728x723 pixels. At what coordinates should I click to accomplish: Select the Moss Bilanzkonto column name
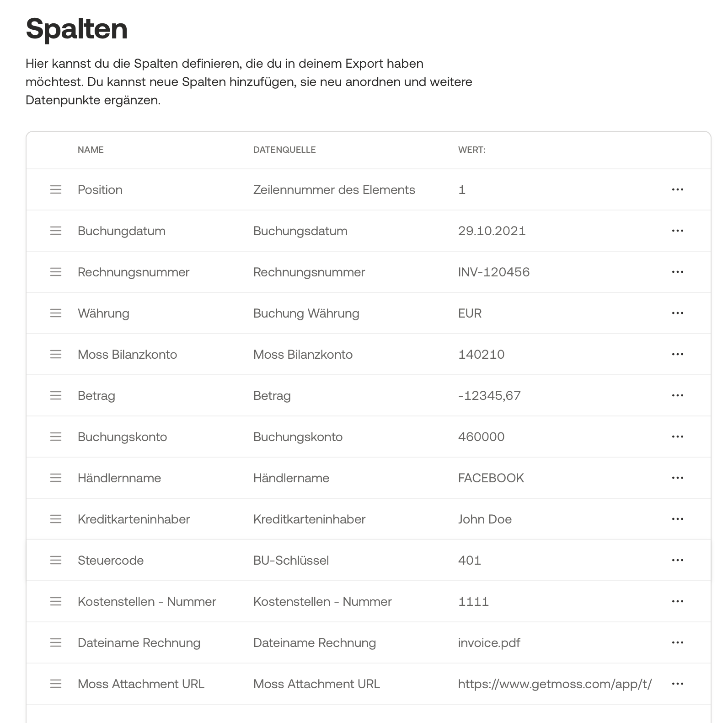127,354
